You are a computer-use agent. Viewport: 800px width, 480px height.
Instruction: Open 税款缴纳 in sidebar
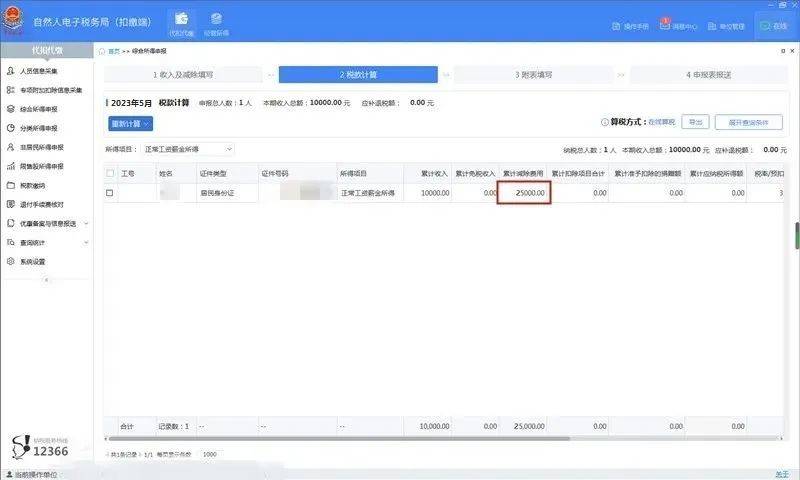pos(32,185)
